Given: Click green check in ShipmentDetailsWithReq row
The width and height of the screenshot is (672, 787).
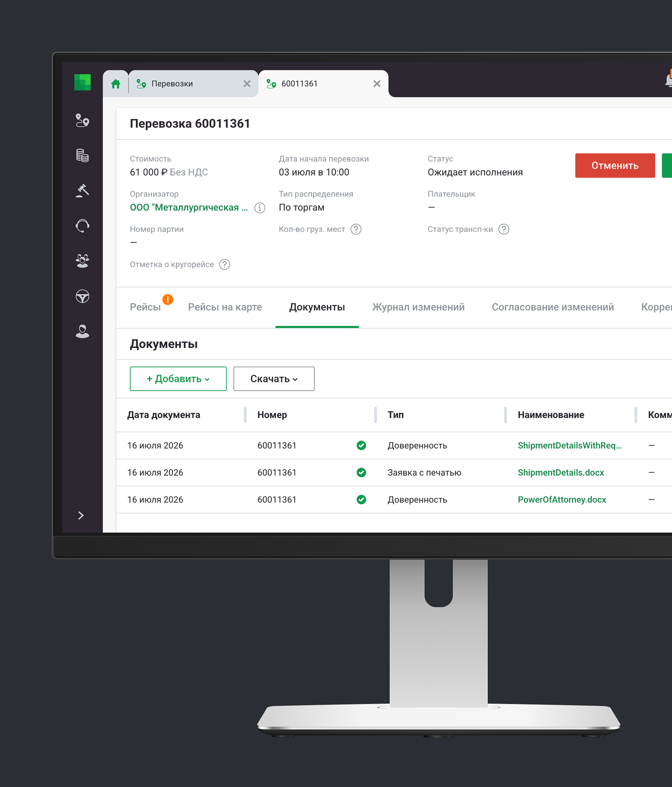Looking at the screenshot, I should [x=361, y=445].
